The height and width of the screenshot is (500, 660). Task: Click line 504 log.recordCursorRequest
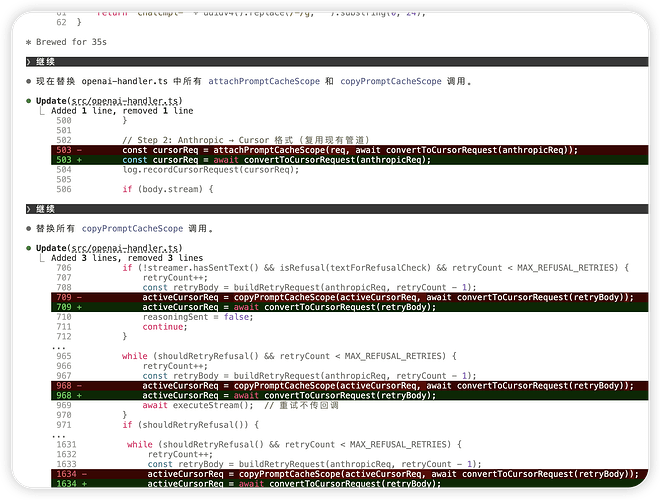(x=210, y=170)
